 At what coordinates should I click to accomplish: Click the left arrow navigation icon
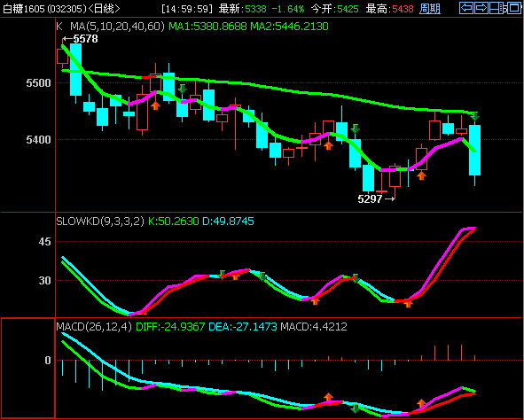click(466, 8)
